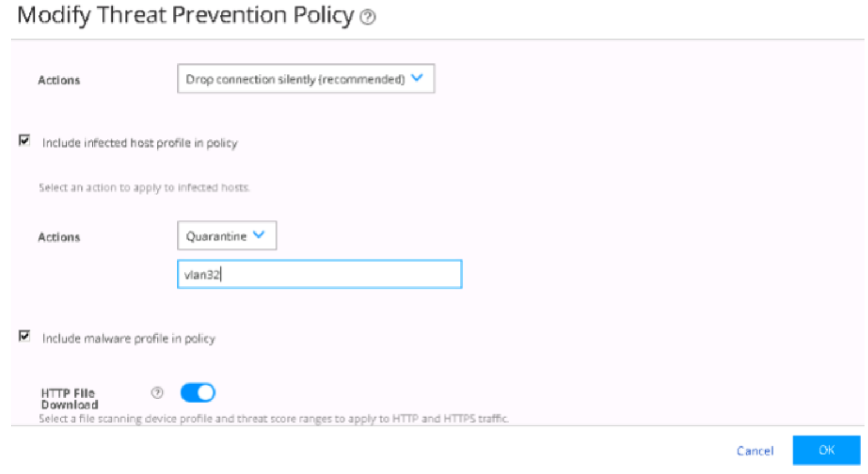Expand the Quarantine action dropdown
This screenshot has height=474, width=868.
(x=226, y=236)
